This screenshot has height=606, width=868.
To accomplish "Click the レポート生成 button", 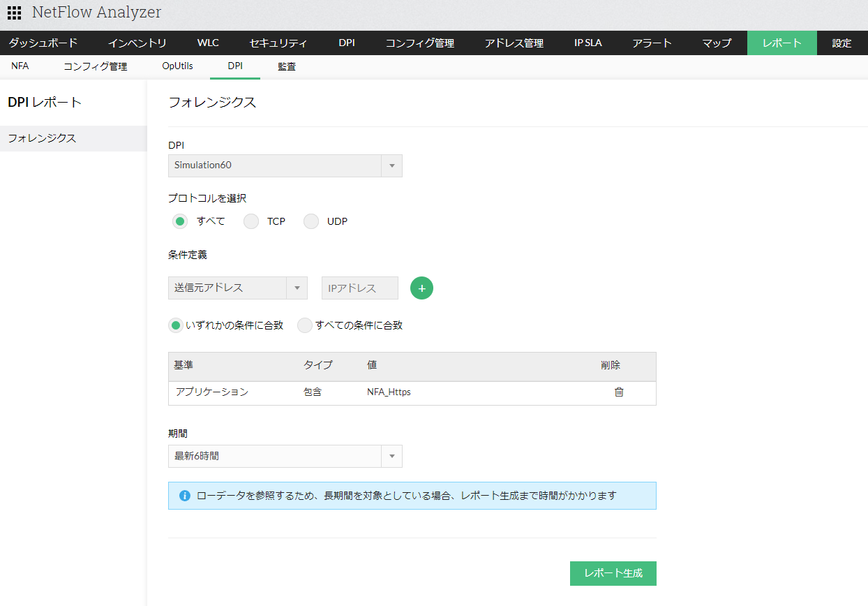I will 613,573.
